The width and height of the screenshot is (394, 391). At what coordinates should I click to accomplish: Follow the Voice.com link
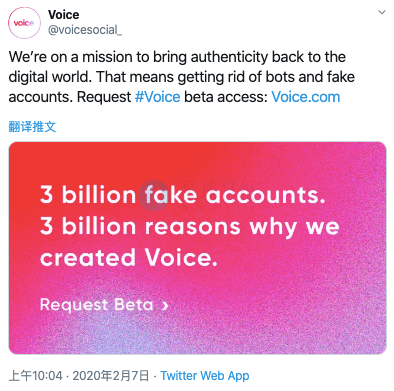[306, 97]
